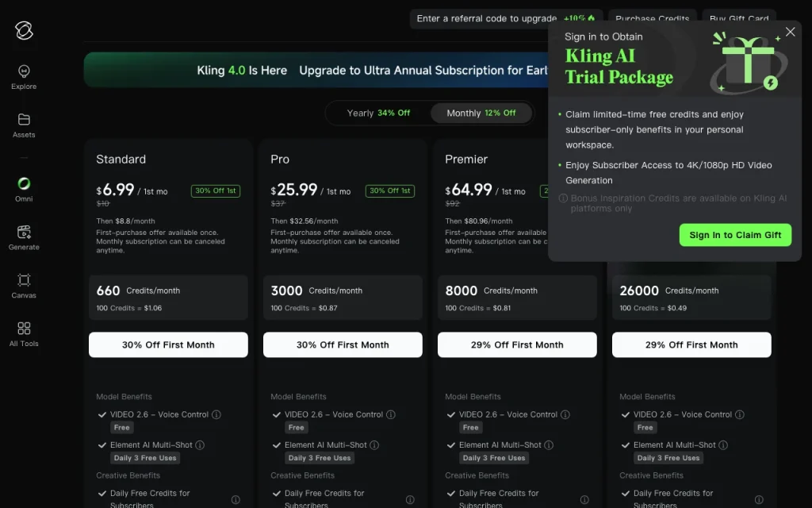The width and height of the screenshot is (812, 508).
Task: Click '100 Credits = $0.49' text
Action: coord(653,308)
